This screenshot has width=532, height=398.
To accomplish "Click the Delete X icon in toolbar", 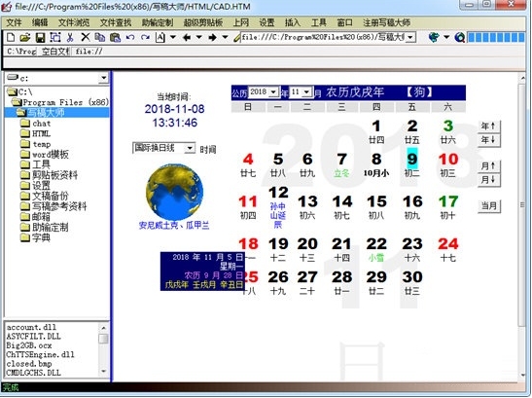I will point(86,37).
